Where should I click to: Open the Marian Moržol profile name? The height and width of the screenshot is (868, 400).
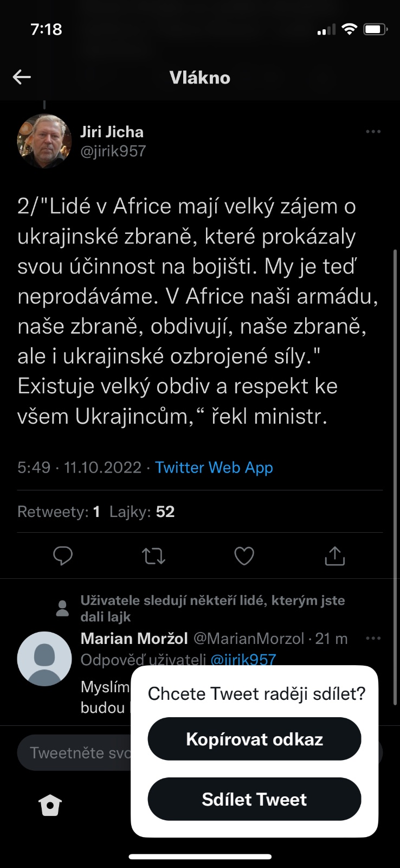134,639
